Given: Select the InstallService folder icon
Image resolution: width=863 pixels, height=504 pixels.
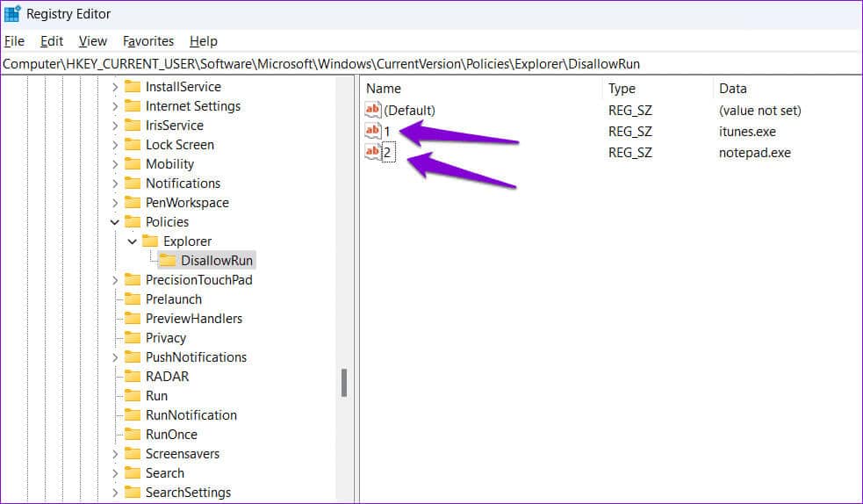Looking at the screenshot, I should (x=133, y=86).
